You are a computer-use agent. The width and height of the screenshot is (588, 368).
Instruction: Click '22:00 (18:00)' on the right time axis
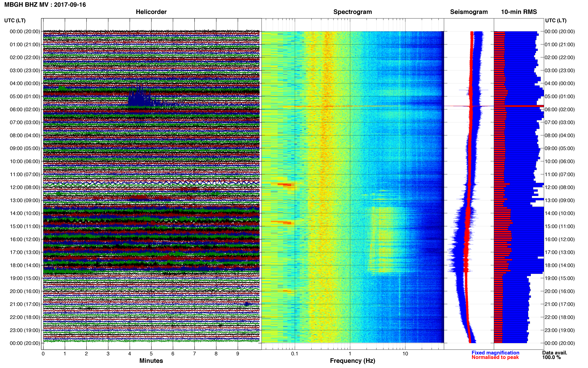(560, 317)
